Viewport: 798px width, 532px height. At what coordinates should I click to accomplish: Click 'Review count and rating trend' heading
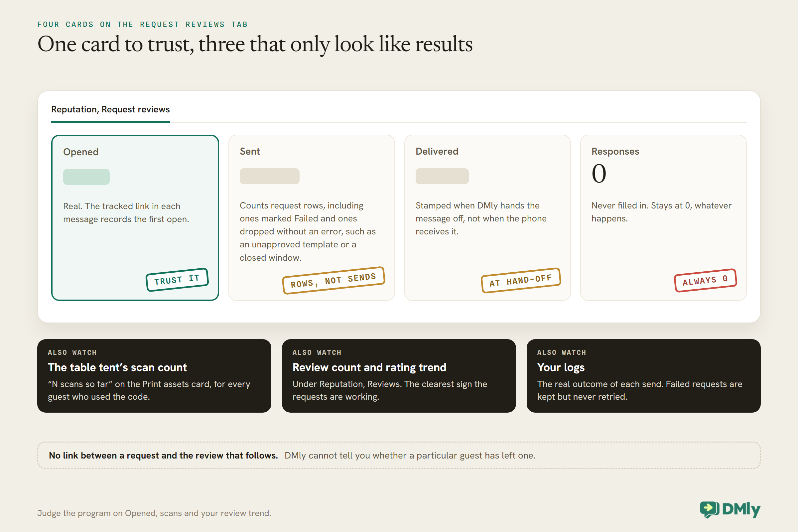(369, 367)
